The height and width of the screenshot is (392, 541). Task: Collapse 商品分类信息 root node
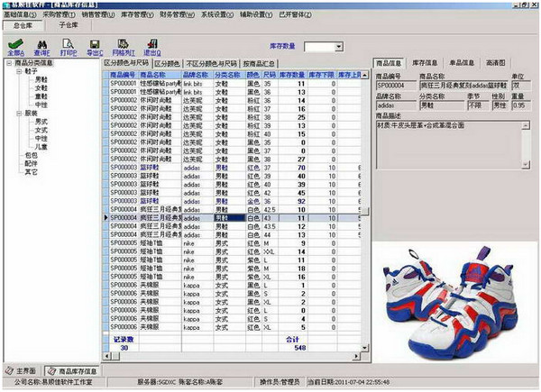tap(8, 63)
